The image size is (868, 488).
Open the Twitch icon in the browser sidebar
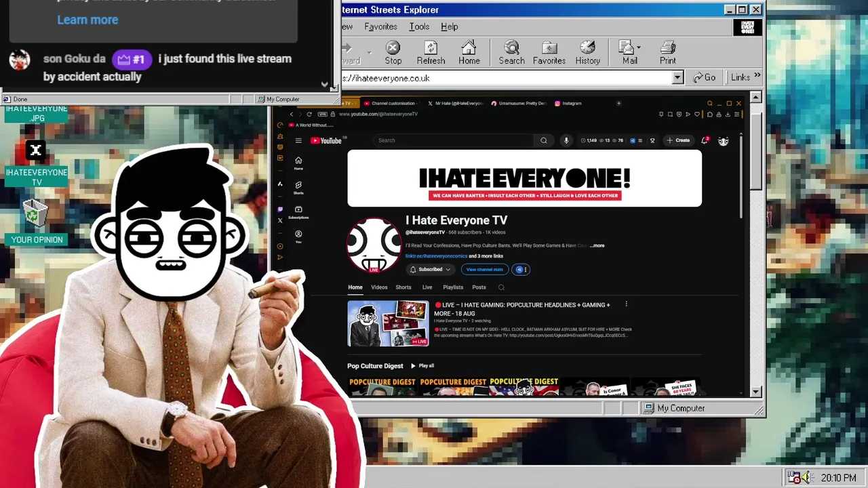[280, 209]
